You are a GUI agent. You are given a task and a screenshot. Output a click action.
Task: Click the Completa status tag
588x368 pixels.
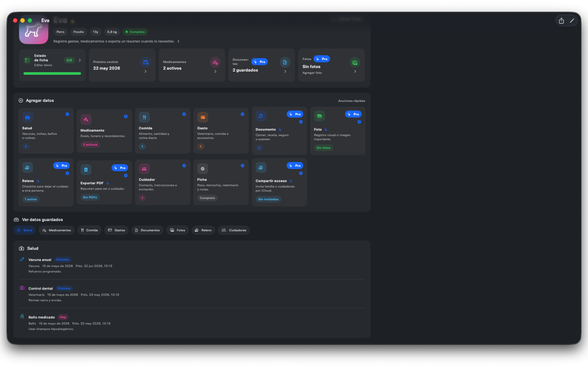pos(135,32)
